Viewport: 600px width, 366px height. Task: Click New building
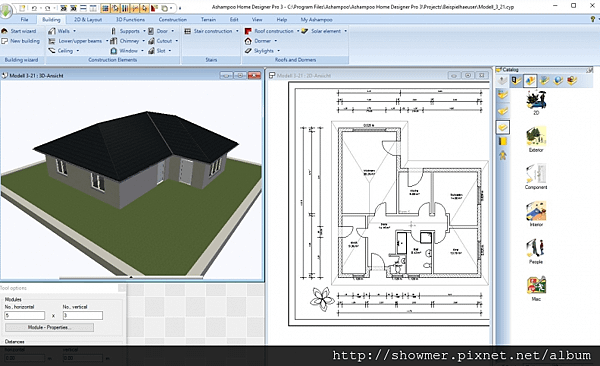[21, 41]
